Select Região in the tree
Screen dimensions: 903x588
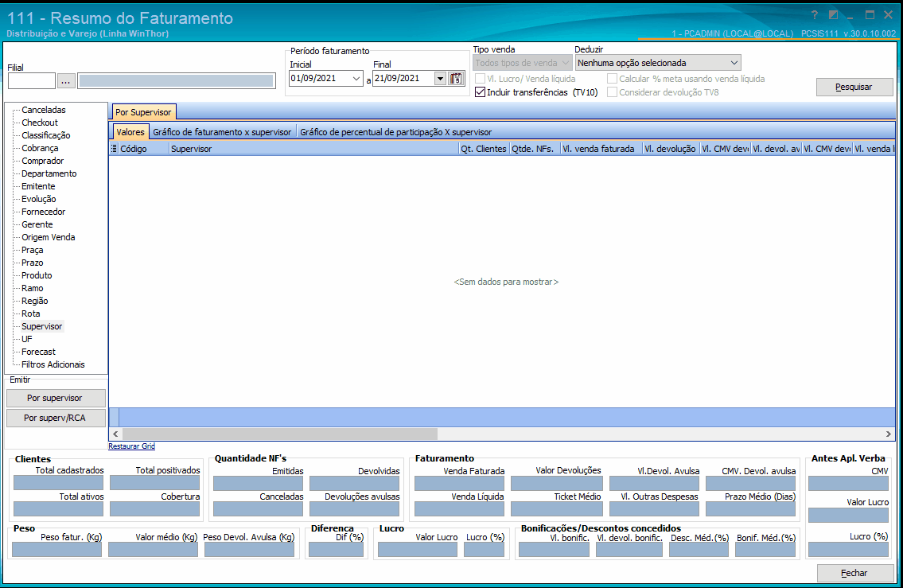point(34,301)
